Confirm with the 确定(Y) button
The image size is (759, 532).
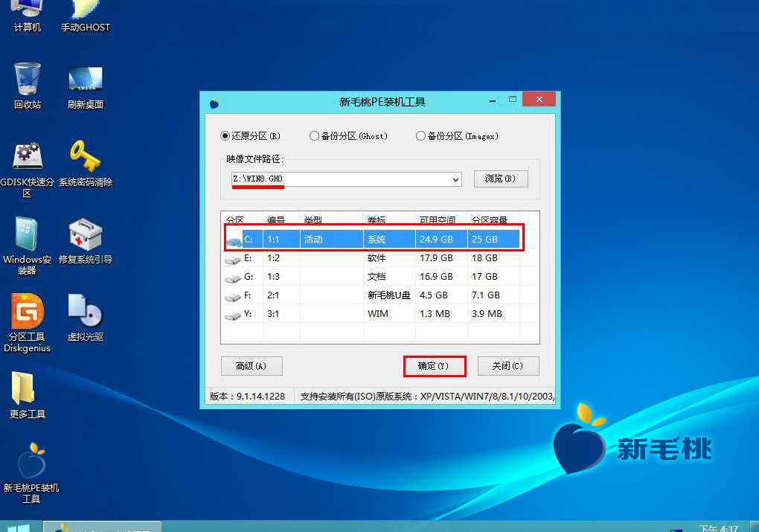point(435,366)
